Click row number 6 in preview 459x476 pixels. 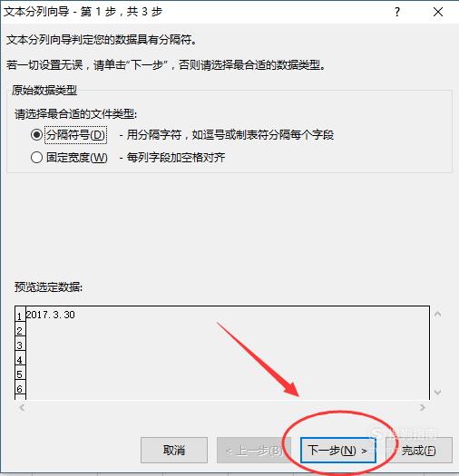click(x=20, y=389)
